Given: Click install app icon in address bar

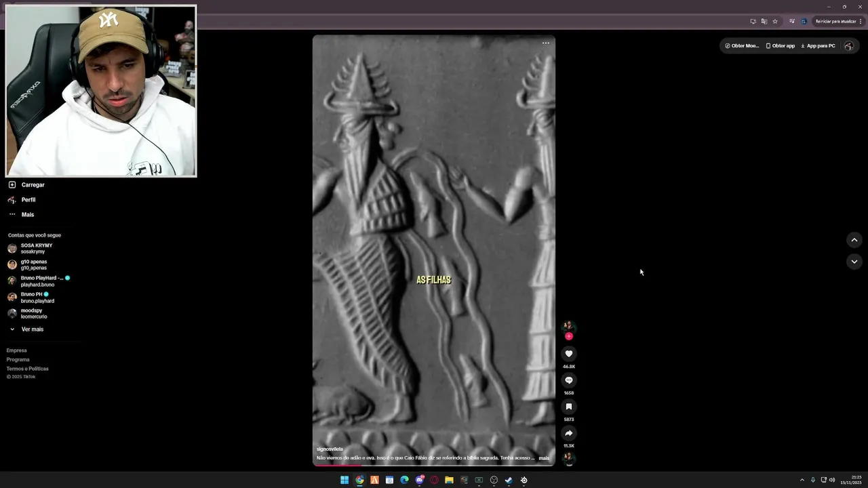Looking at the screenshot, I should (753, 21).
